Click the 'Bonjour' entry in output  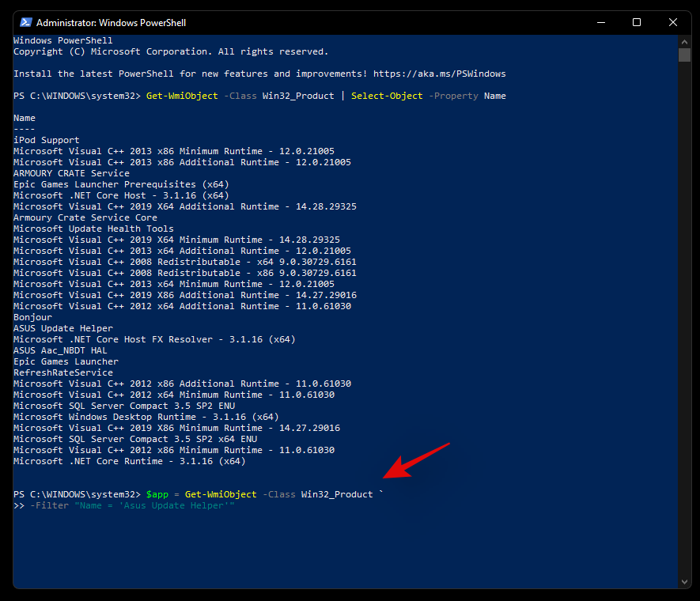(x=32, y=317)
